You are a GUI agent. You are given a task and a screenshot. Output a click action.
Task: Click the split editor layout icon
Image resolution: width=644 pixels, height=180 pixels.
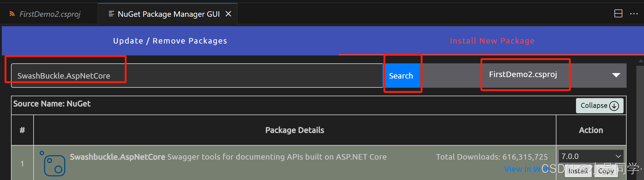point(618,14)
